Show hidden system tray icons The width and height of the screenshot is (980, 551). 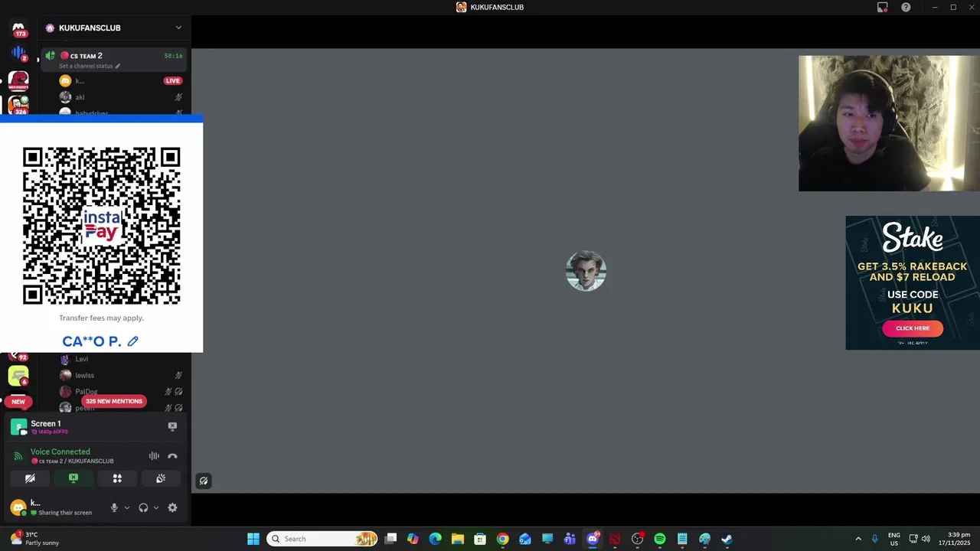tap(857, 539)
